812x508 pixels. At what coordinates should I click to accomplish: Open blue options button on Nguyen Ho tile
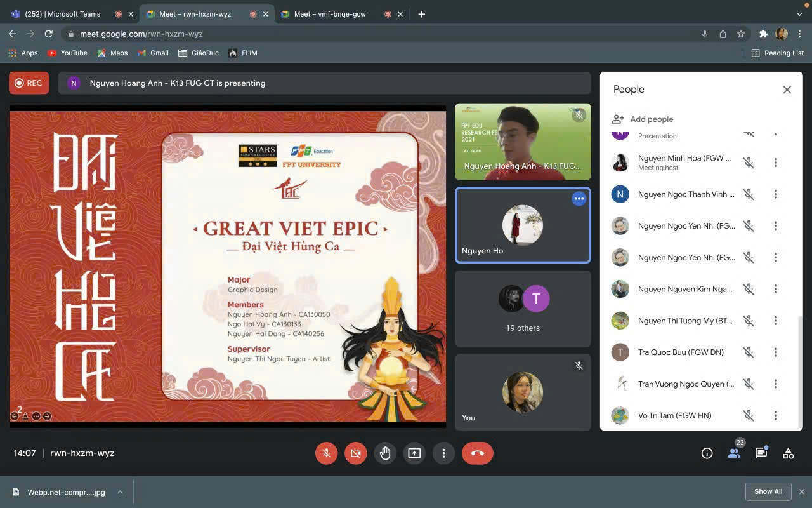click(x=579, y=199)
